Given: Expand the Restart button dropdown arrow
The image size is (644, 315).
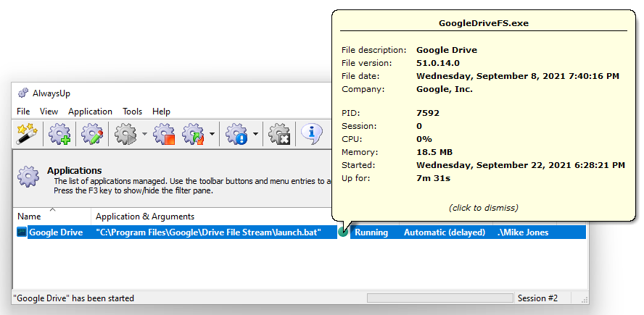Looking at the screenshot, I should coord(212,134).
